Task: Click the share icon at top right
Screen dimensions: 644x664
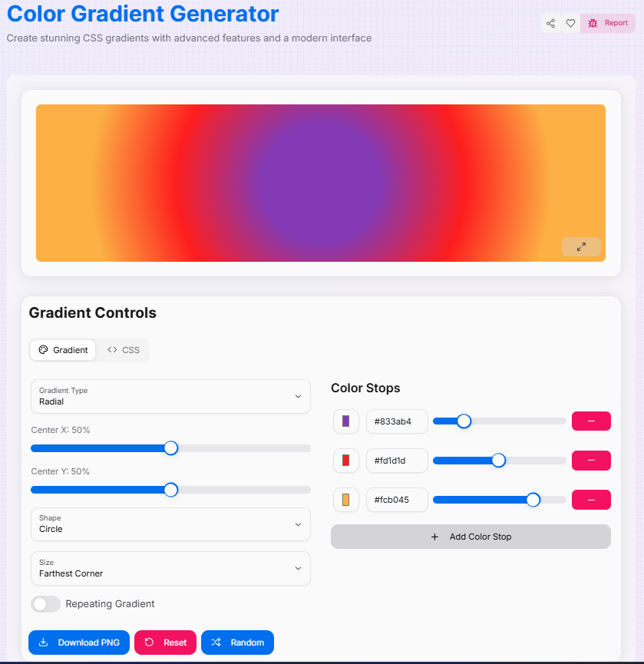Action: (x=550, y=23)
